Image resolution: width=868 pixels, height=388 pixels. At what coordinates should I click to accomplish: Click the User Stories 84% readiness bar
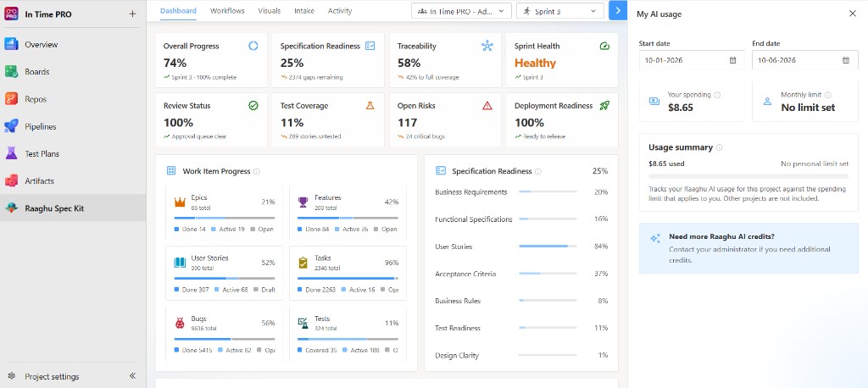pos(548,247)
